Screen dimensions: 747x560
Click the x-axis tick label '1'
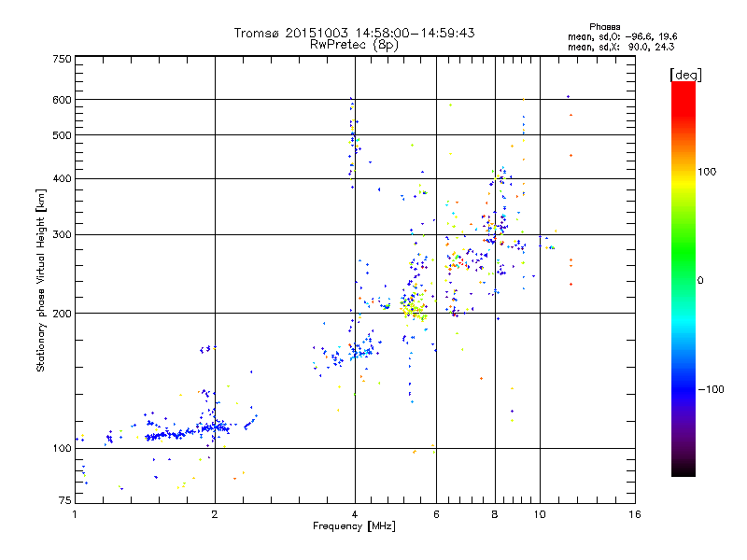pos(75,514)
